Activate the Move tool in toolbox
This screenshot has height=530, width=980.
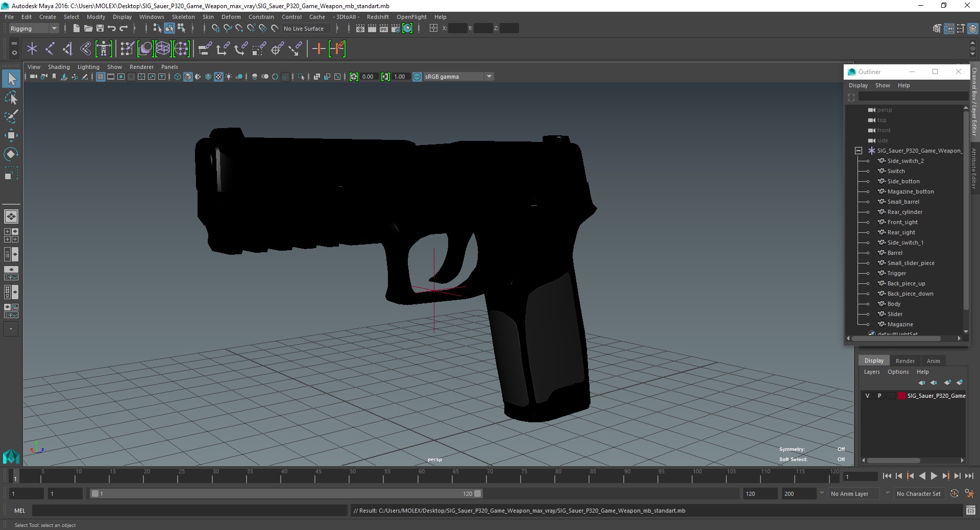[11, 135]
